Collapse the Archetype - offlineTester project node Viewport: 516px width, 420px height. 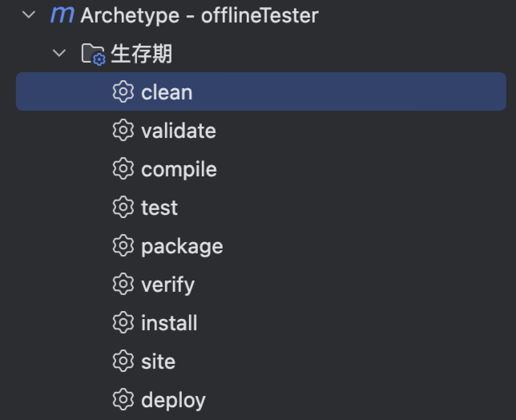click(x=30, y=15)
